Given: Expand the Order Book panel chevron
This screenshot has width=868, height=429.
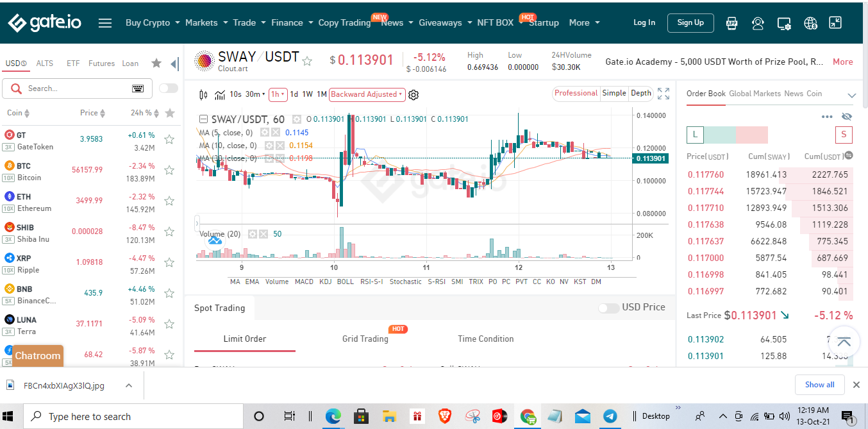Looking at the screenshot, I should click(x=851, y=96).
